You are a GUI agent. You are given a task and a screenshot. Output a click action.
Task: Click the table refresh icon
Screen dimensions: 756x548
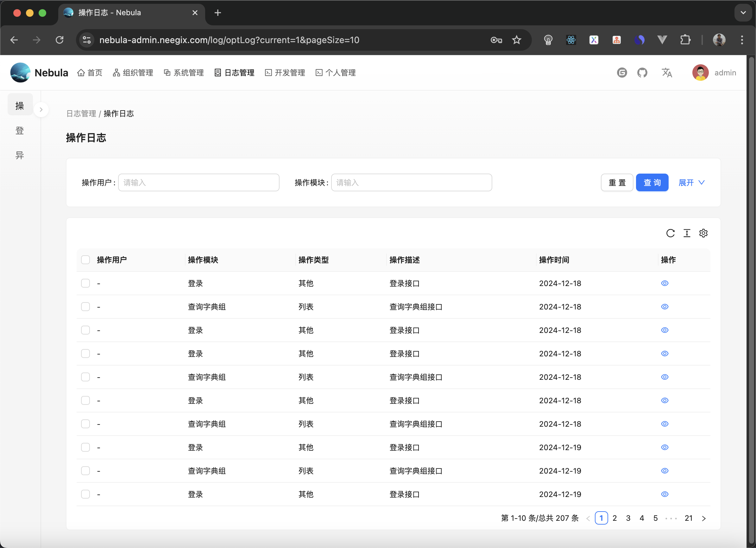[x=670, y=233]
